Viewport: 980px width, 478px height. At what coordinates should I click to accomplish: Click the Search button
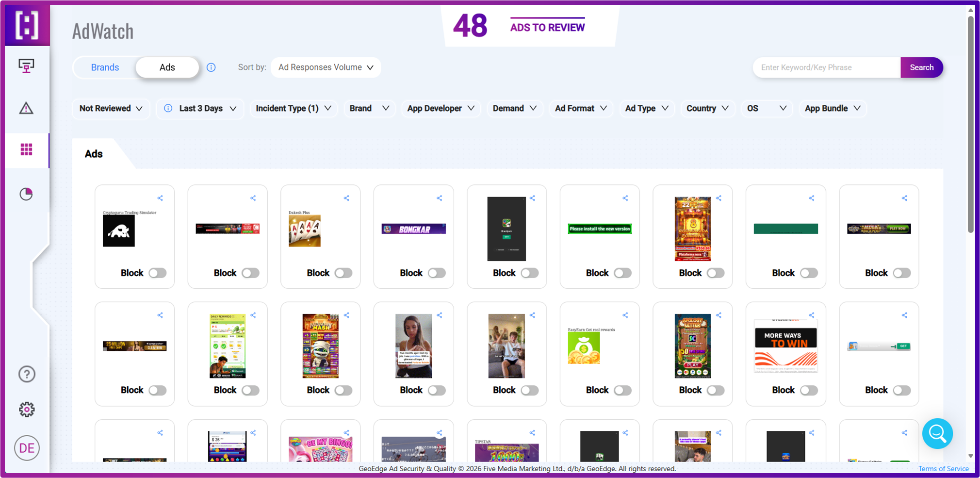(921, 67)
